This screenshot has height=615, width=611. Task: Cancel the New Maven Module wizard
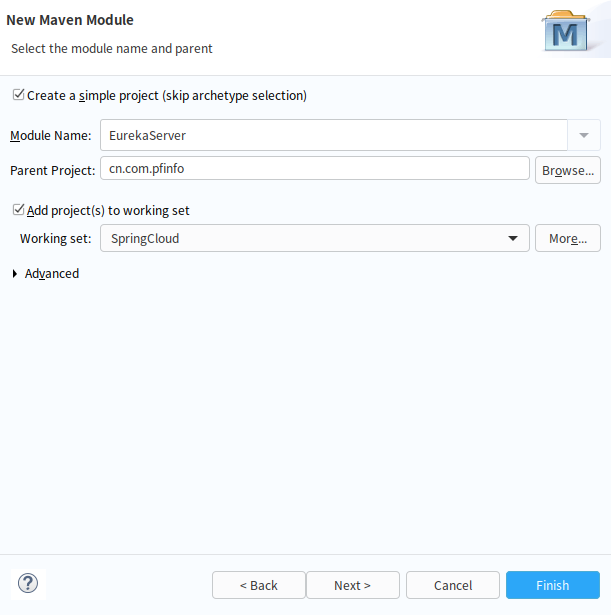point(453,585)
